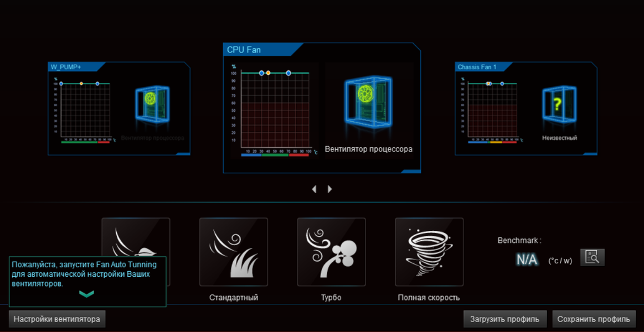The width and height of the screenshot is (644, 332).
Task: Show the next fan with right arrow
Action: tap(329, 189)
